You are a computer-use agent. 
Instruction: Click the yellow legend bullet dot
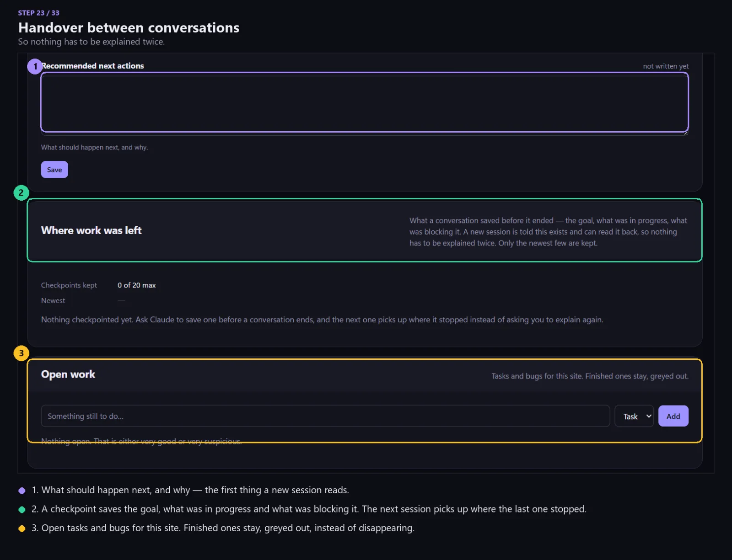click(22, 529)
